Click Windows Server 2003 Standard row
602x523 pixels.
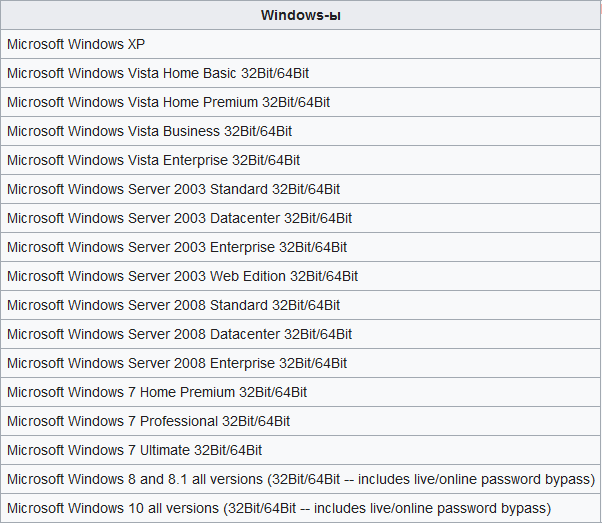pos(173,189)
